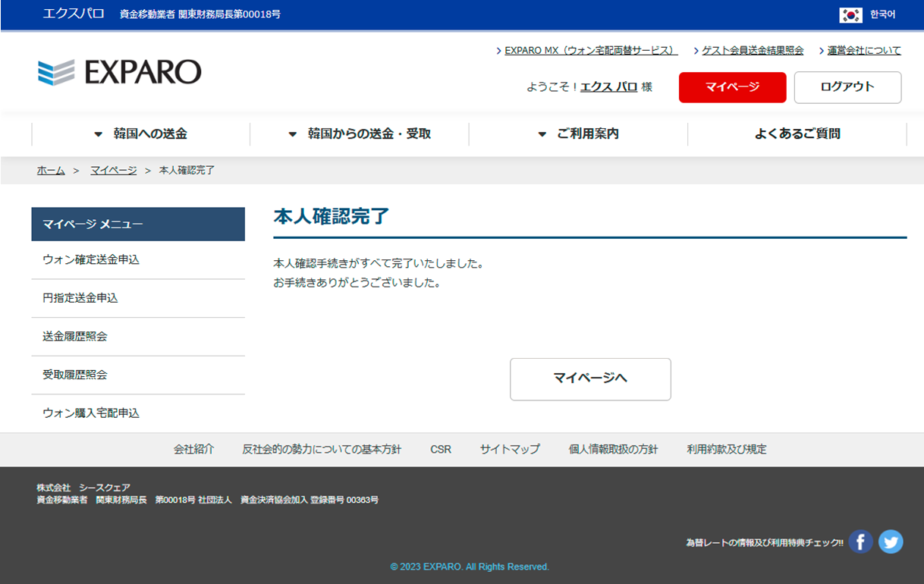Open 受取履歴照会 in sidebar
This screenshot has height=584, width=924.
pyautogui.click(x=75, y=375)
